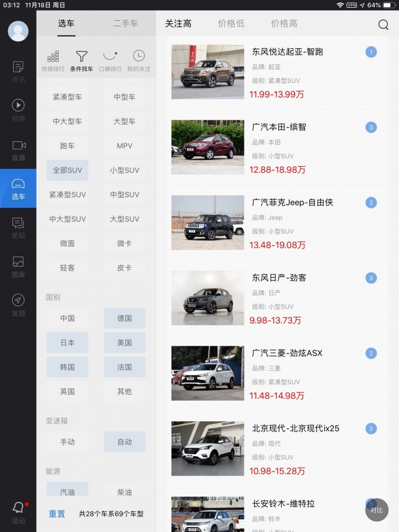This screenshot has height=532, width=399.
Task: Toggle the 中大型车 filter
Action: point(68,121)
